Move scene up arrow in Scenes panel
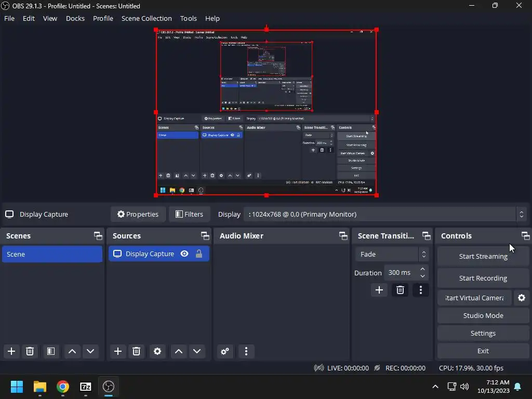The image size is (532, 399). pos(72,351)
